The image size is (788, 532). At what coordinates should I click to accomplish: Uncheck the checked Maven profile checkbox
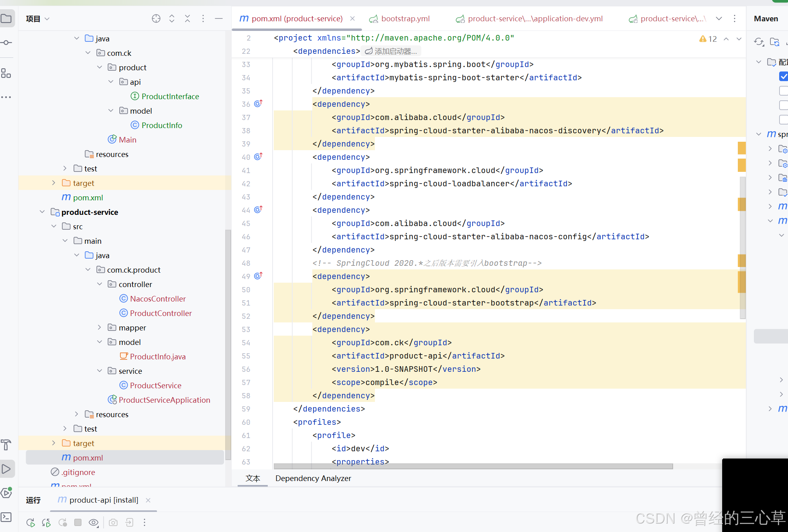[x=783, y=76]
